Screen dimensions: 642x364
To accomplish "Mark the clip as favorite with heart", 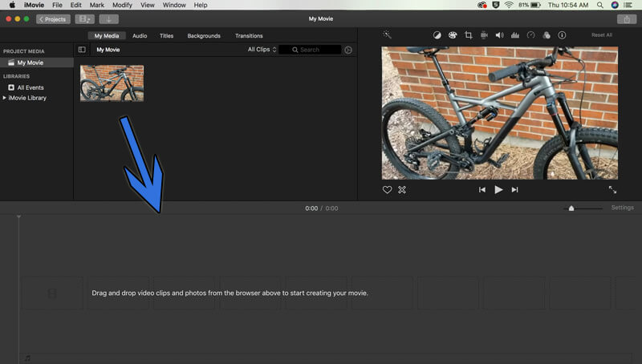I will click(387, 190).
